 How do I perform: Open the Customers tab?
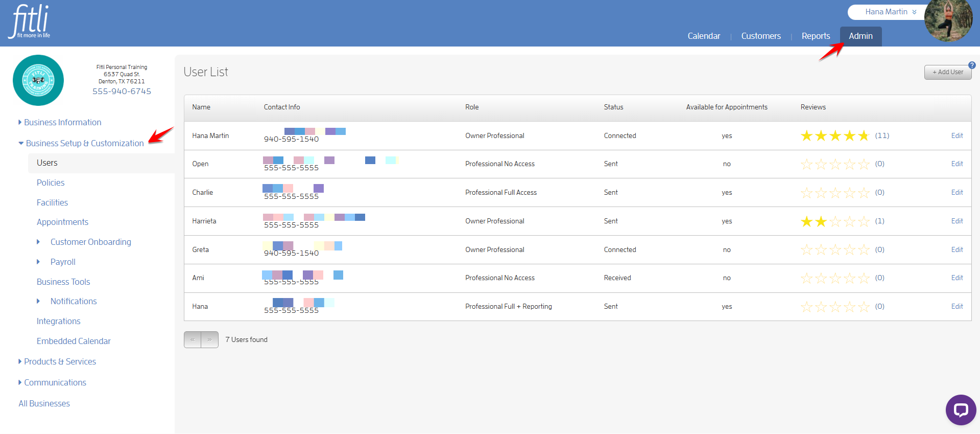pos(761,36)
